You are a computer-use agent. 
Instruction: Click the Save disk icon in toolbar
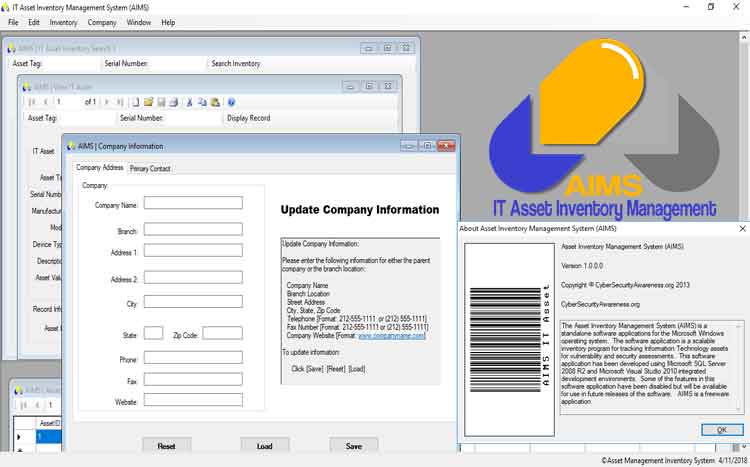161,102
